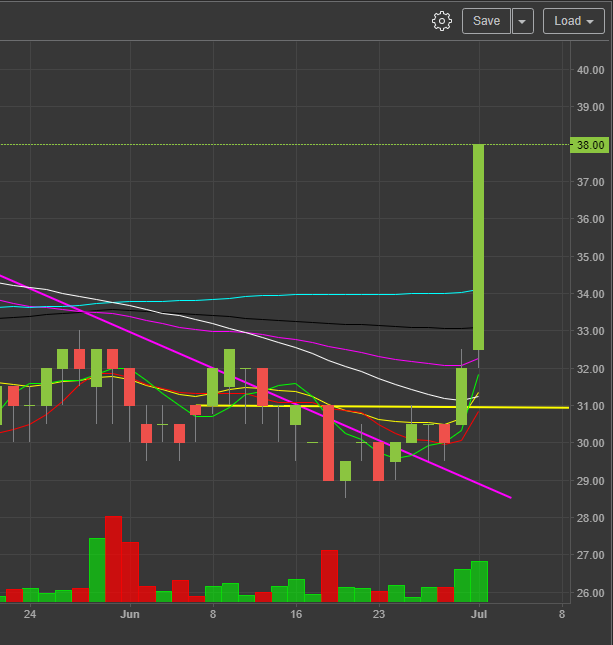The height and width of the screenshot is (645, 613).
Task: Click the 26.00 price axis label
Action: 590,593
